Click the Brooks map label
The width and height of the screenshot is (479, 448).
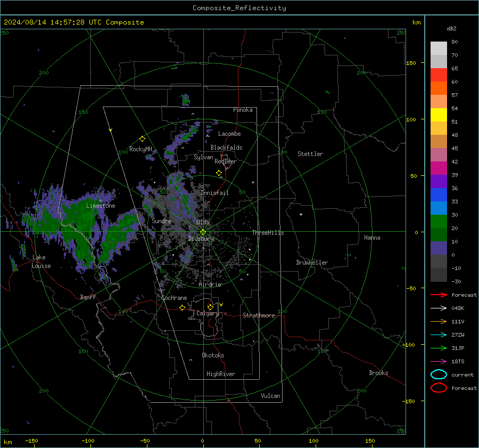pyautogui.click(x=378, y=373)
